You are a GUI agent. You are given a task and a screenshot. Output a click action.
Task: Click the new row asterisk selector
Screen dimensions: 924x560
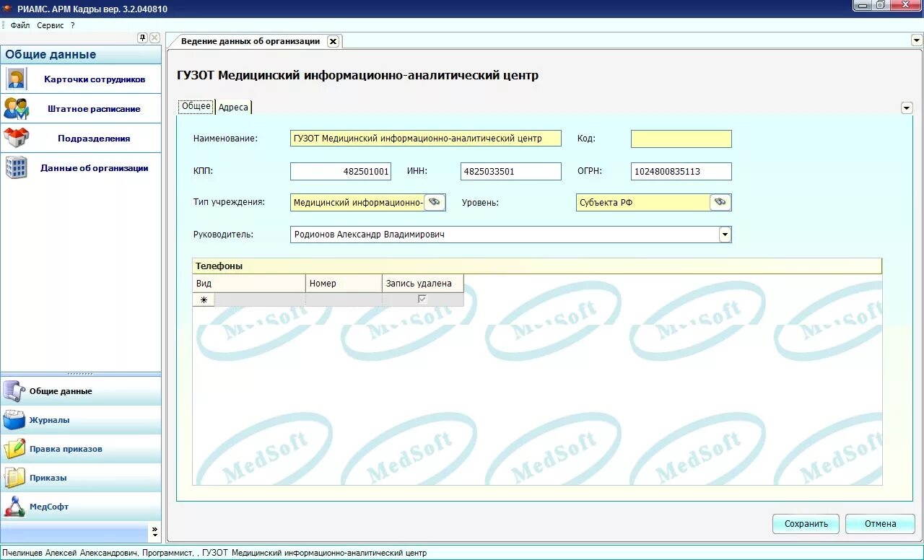point(204,299)
